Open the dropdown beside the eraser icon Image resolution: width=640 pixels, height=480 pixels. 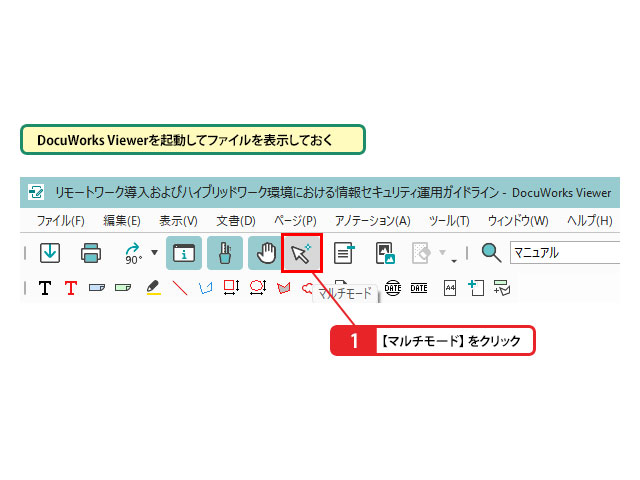(x=442, y=253)
